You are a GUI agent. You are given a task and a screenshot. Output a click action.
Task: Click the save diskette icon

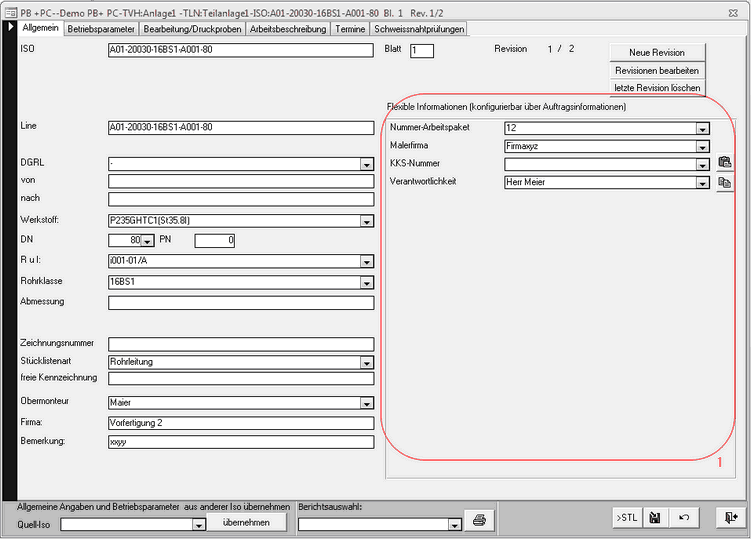tap(653, 517)
